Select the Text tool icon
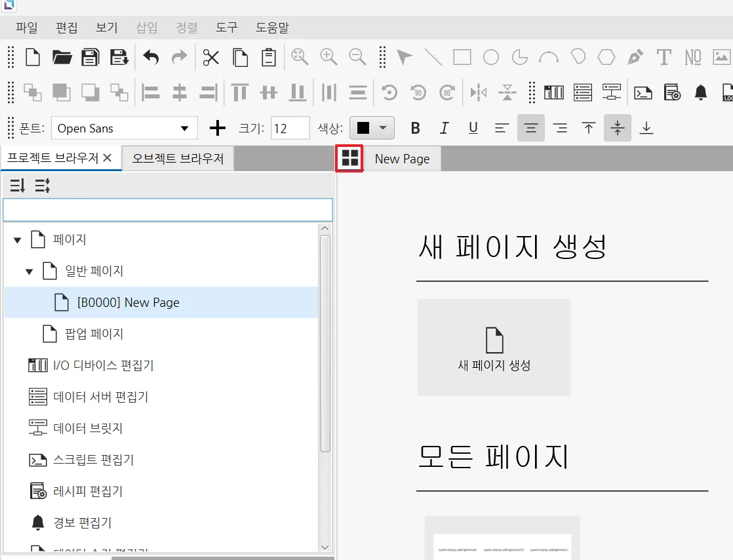 664,58
